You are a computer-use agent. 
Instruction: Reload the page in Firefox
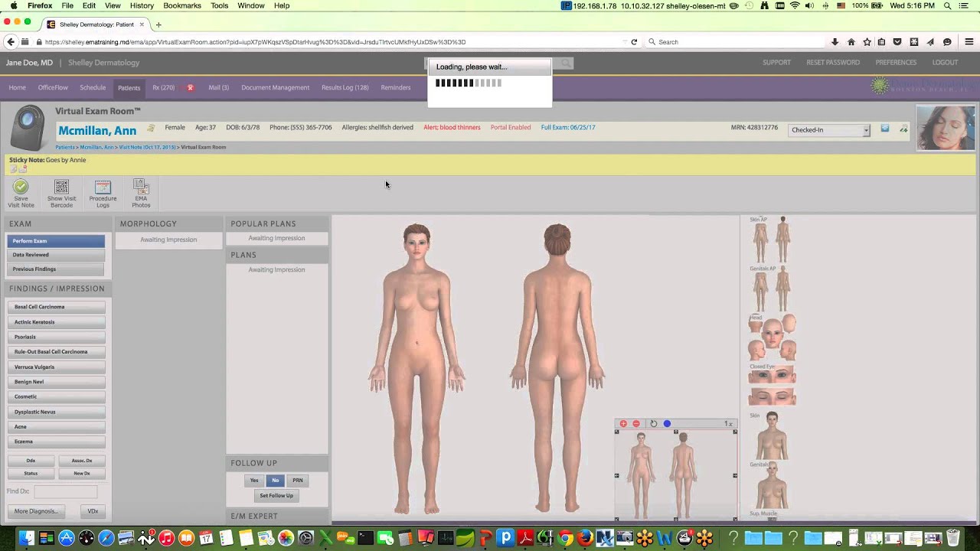coord(634,42)
